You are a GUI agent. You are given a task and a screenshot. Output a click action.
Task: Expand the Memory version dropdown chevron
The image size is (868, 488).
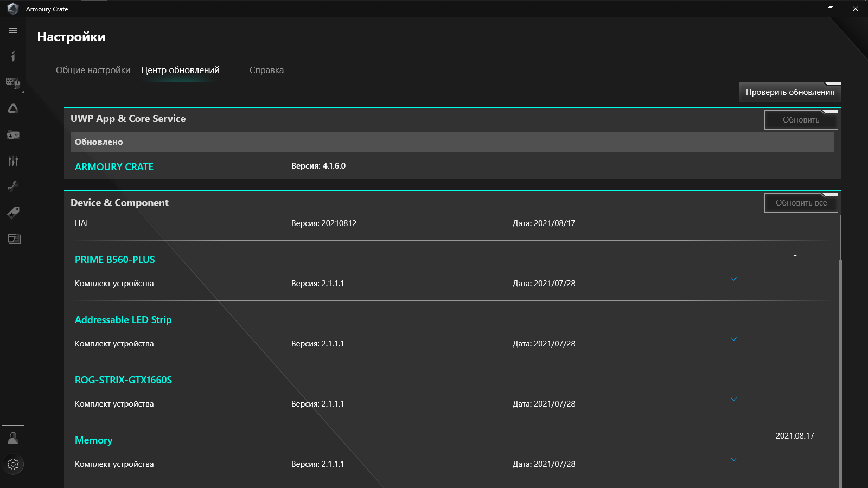(733, 460)
